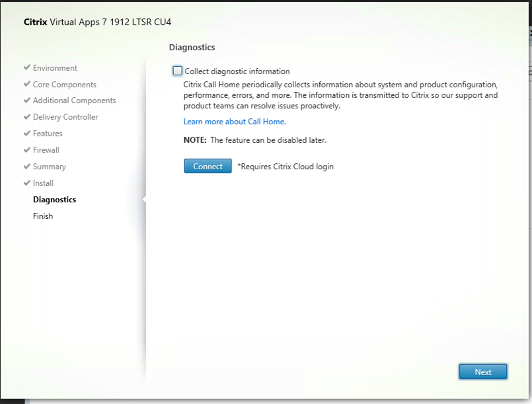Screen dimensions: 532x404
Task: Select the Features step
Action: click(x=48, y=134)
